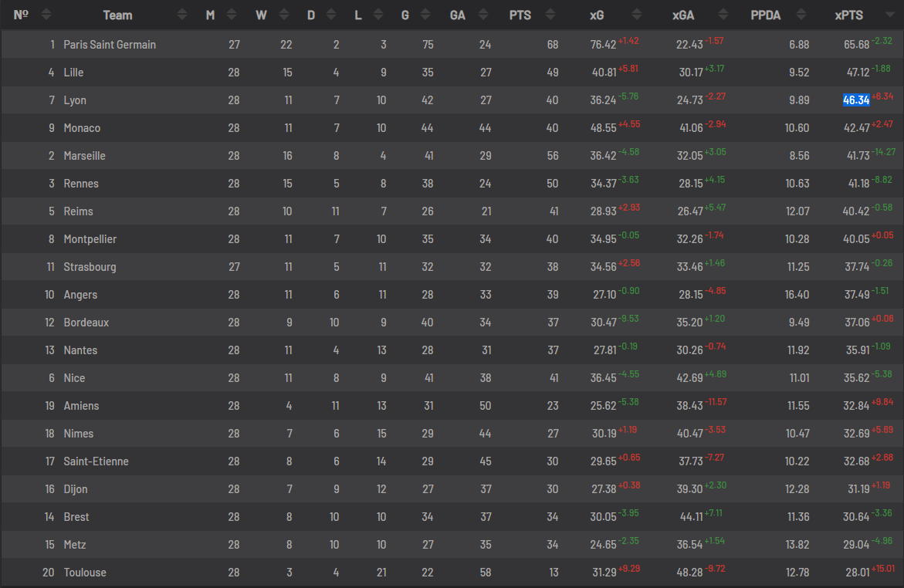
Task: Click the sort arrows beside xG header
Action: (x=637, y=15)
